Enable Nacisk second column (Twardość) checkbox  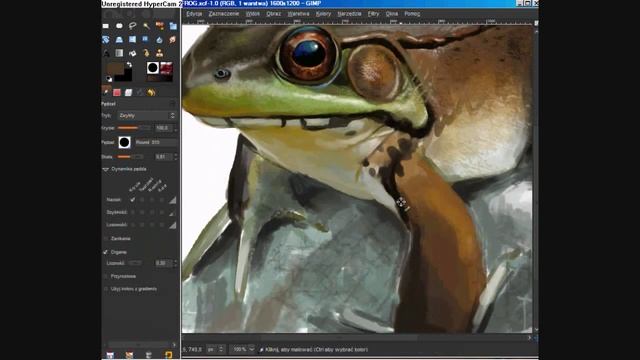click(x=142, y=200)
